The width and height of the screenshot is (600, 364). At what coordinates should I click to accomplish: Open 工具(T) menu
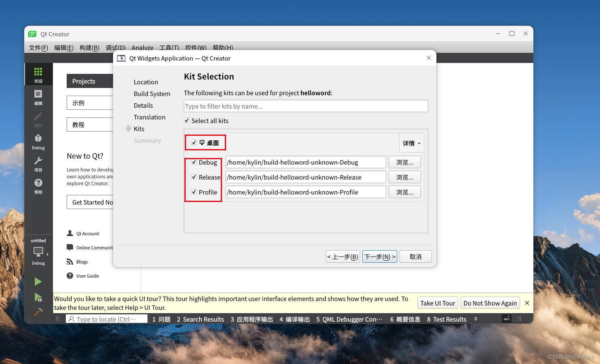(169, 48)
